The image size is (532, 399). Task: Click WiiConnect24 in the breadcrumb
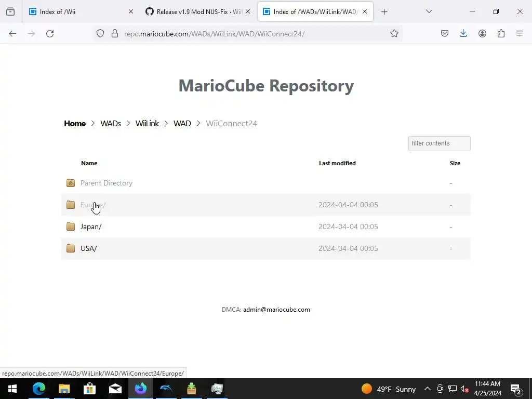[231, 124]
